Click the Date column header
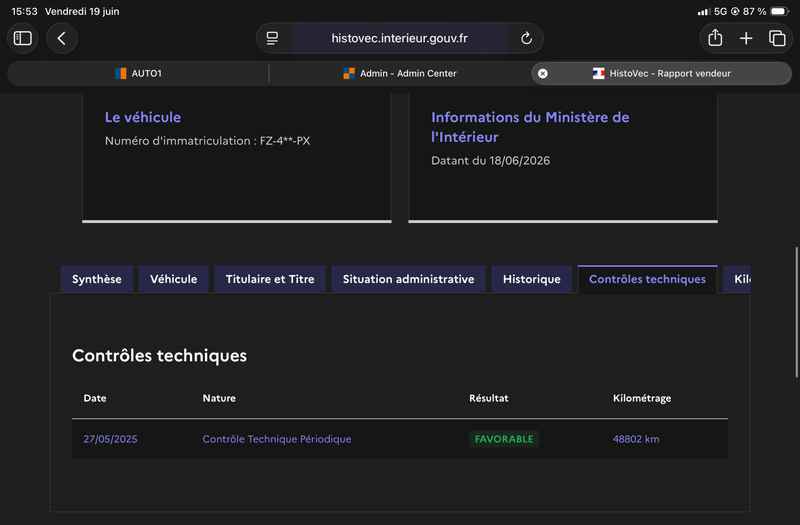The height and width of the screenshot is (525, 800). [95, 398]
